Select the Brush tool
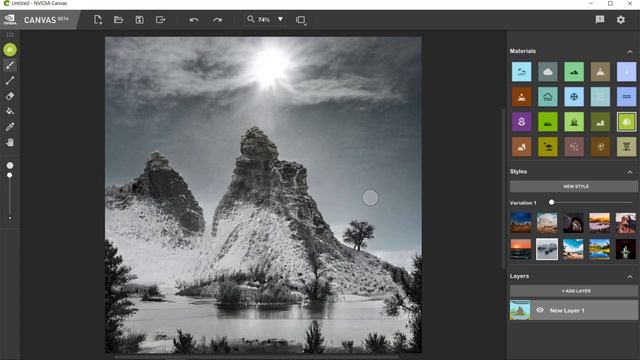Viewport: 640px width, 360px height. tap(10, 65)
